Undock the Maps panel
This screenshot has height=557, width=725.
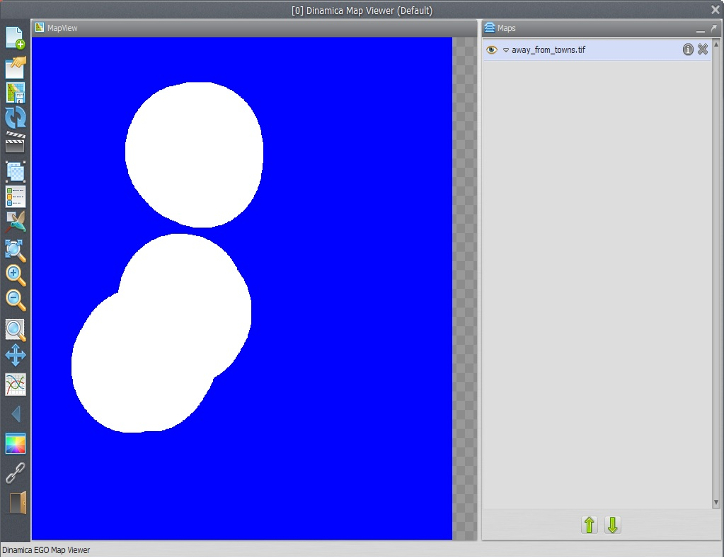[713, 28]
